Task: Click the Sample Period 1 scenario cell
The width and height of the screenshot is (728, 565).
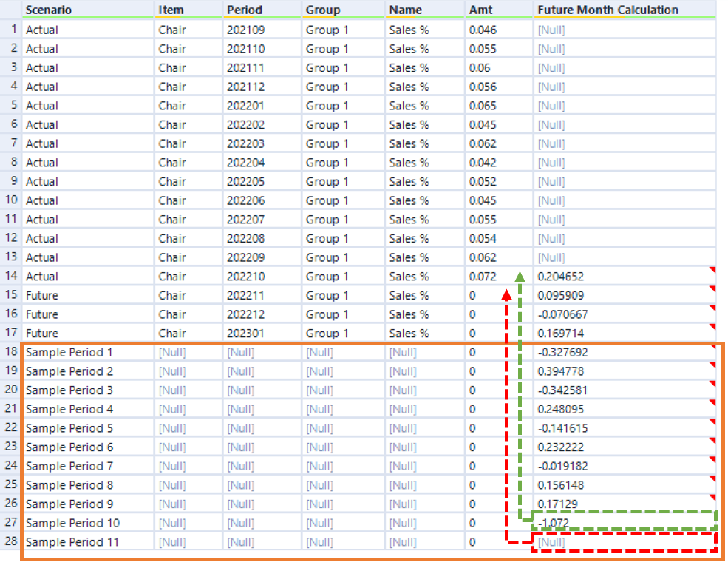Action: (69, 352)
